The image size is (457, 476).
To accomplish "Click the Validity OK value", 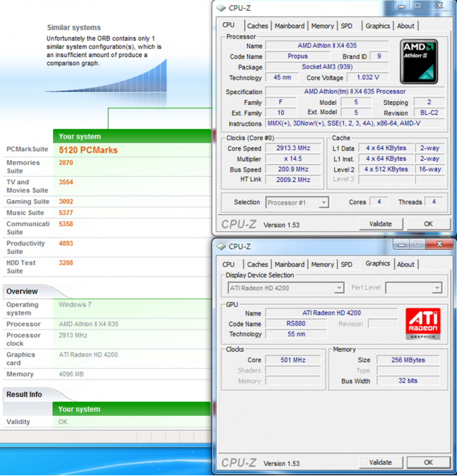I will point(63,422).
